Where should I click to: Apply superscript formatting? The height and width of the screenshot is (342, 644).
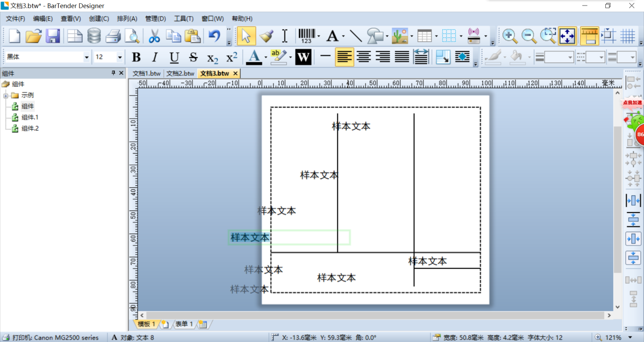coord(232,57)
